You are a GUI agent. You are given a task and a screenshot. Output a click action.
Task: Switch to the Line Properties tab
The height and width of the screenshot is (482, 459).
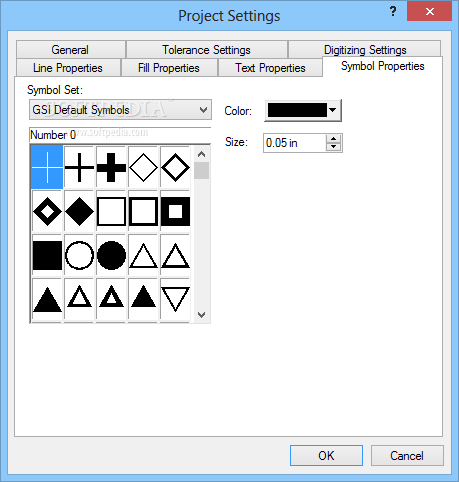(x=68, y=68)
